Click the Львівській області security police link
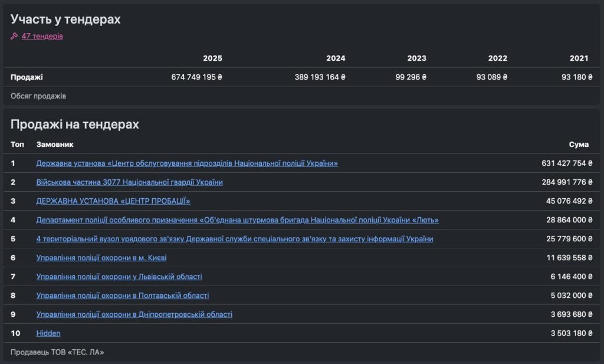 coord(119,277)
